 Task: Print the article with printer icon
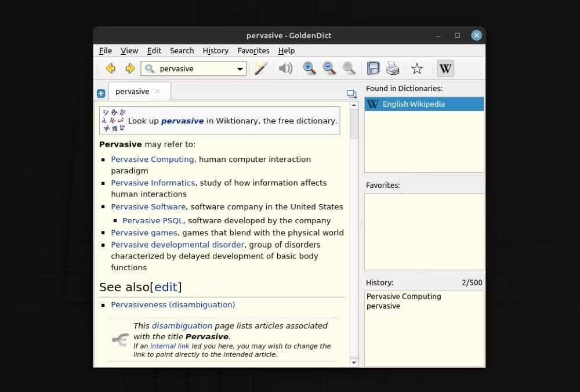(x=393, y=68)
